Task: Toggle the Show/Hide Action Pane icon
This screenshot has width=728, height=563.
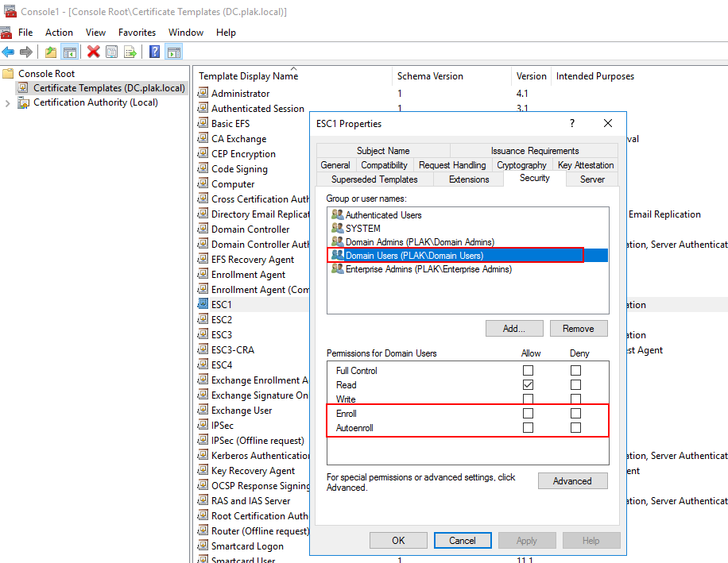Action: point(173,52)
